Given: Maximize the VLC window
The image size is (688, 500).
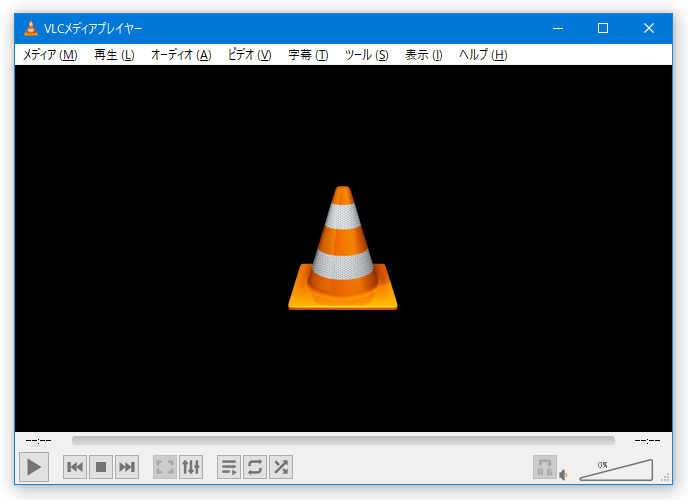Looking at the screenshot, I should [x=603, y=29].
